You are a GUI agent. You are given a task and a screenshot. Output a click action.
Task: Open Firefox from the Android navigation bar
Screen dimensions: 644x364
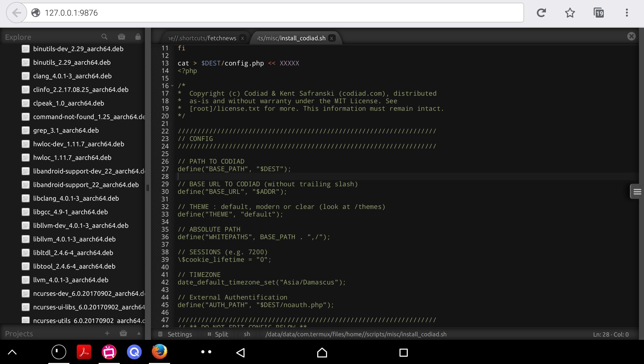[x=159, y=352]
